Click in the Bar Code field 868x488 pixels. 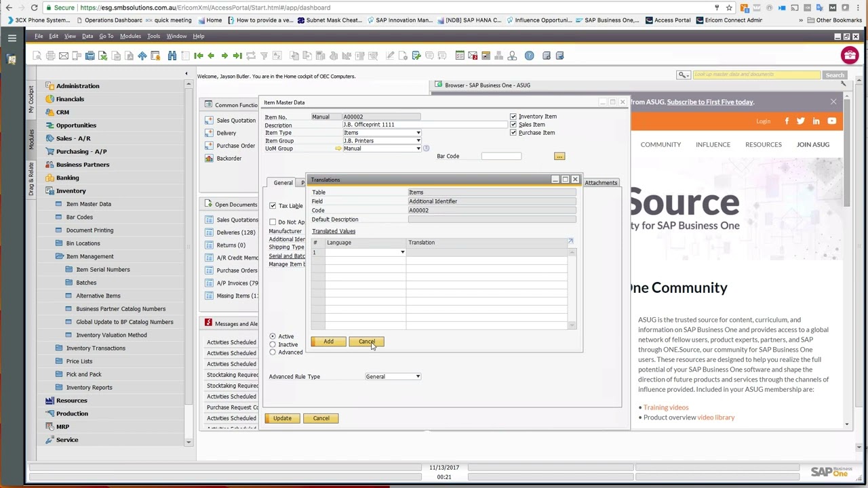click(x=501, y=157)
